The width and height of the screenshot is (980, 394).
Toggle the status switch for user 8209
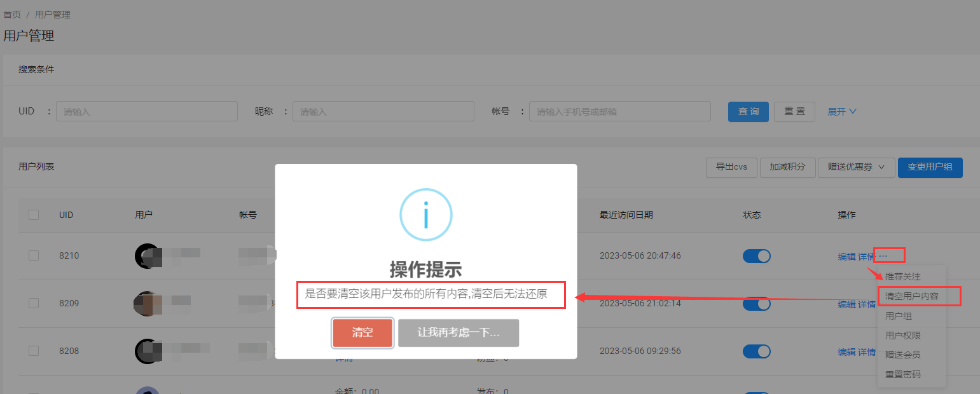(757, 304)
